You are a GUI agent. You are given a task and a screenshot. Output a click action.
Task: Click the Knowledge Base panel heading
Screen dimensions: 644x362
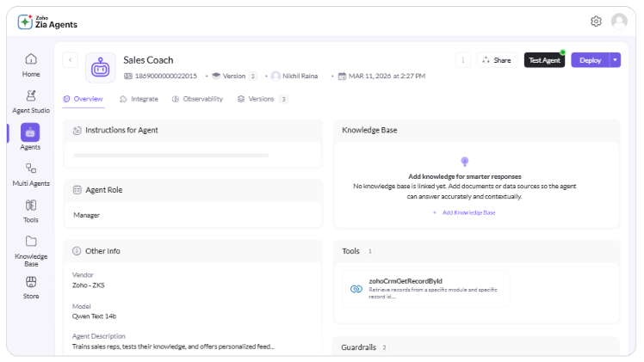click(x=369, y=130)
